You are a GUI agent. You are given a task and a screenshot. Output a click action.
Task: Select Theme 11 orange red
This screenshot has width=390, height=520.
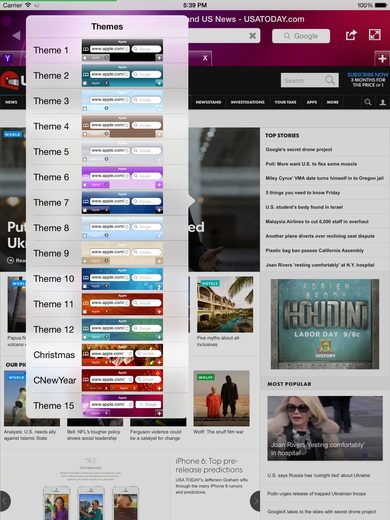[107, 304]
